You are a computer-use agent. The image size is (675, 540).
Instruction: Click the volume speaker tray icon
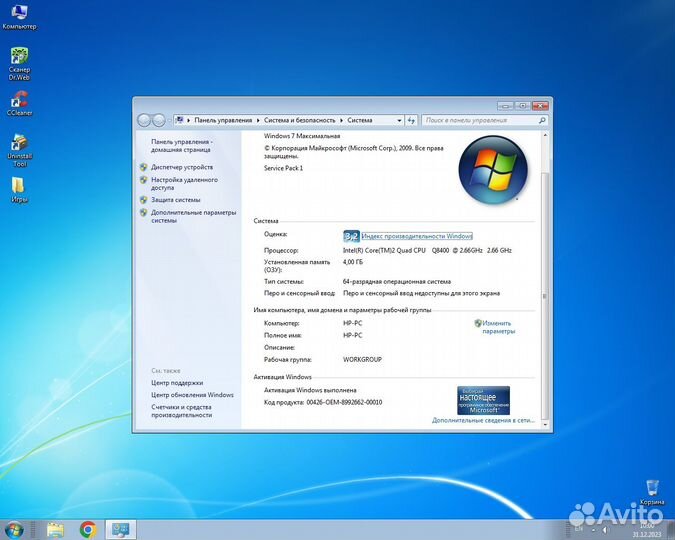(605, 530)
